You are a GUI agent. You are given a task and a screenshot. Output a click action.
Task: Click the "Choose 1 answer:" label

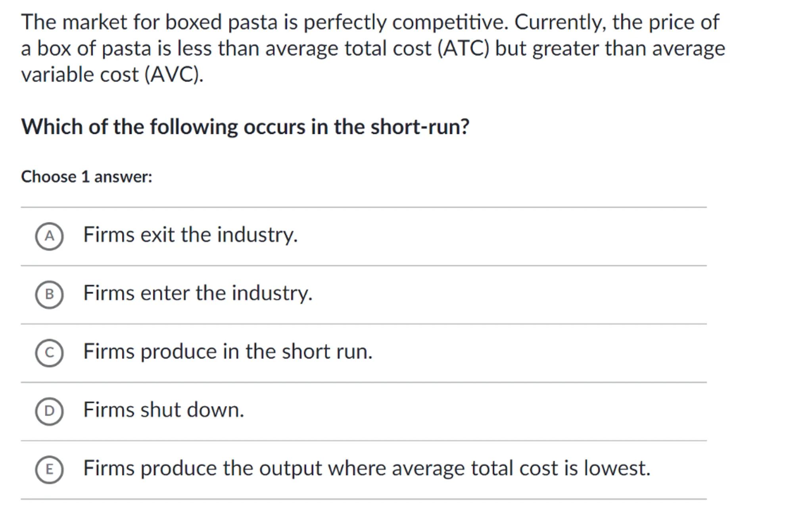point(86,177)
